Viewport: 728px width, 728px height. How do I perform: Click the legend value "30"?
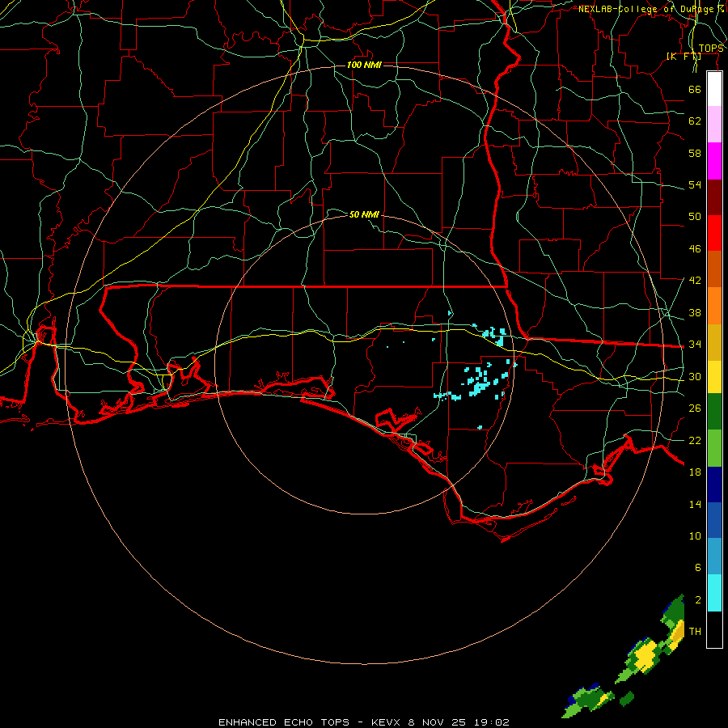[x=695, y=376]
